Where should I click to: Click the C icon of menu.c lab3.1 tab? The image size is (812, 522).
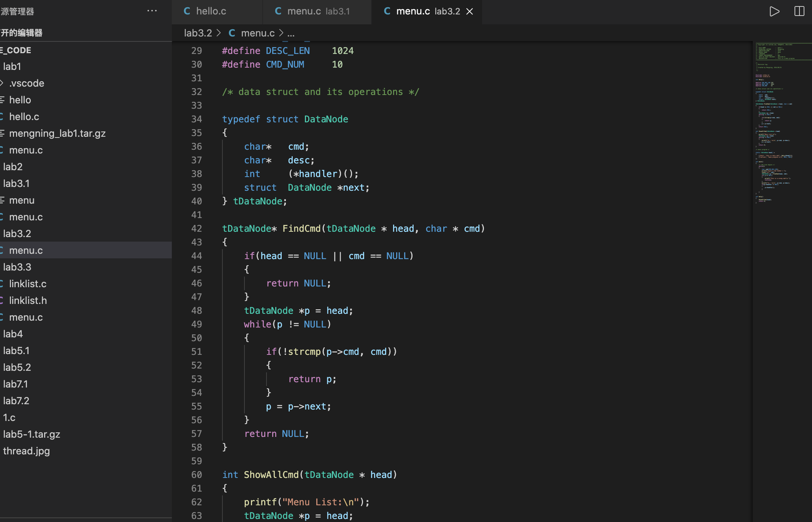tap(278, 11)
